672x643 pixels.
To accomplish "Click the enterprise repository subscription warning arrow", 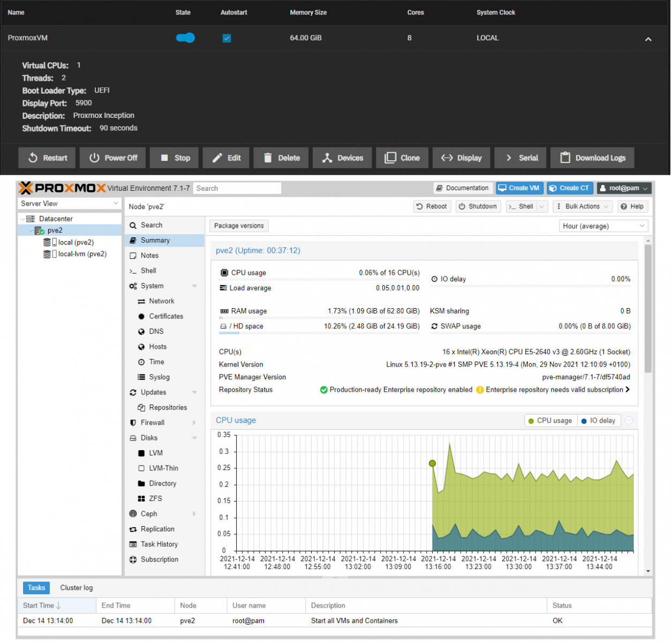I will coord(628,390).
